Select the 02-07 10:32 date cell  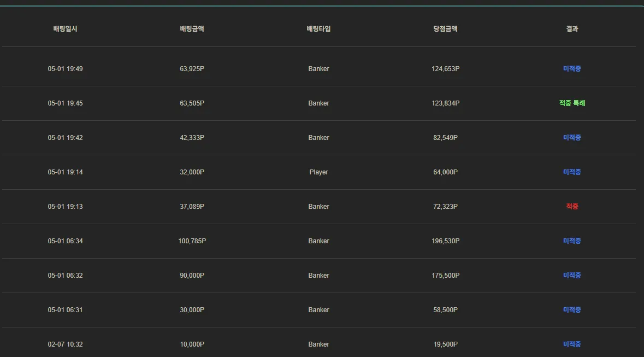click(66, 344)
